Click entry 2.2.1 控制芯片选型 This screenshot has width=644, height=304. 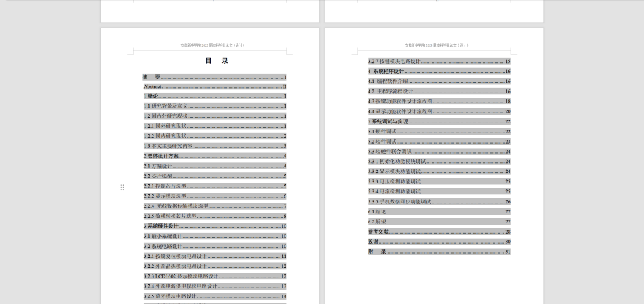tap(165, 186)
